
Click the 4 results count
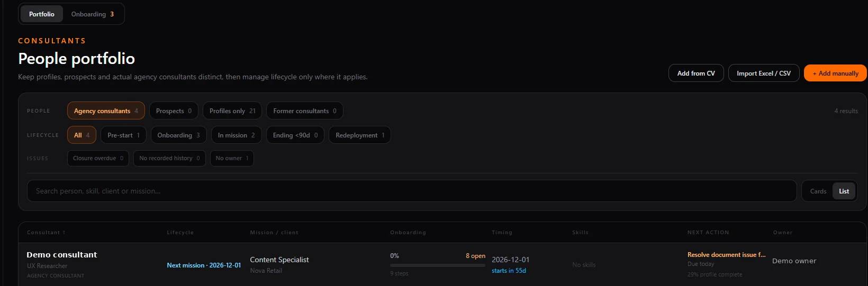pos(846,111)
